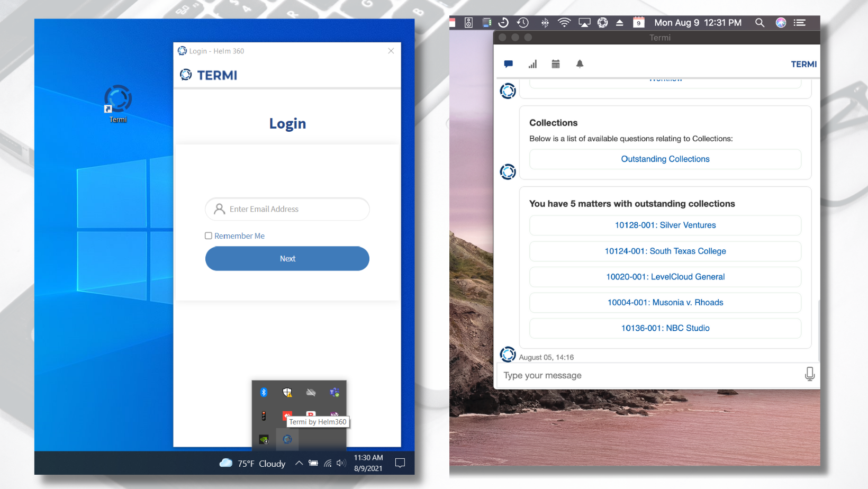Click the eject icon in macOS menu bar
The width and height of the screenshot is (868, 489).
(x=620, y=23)
